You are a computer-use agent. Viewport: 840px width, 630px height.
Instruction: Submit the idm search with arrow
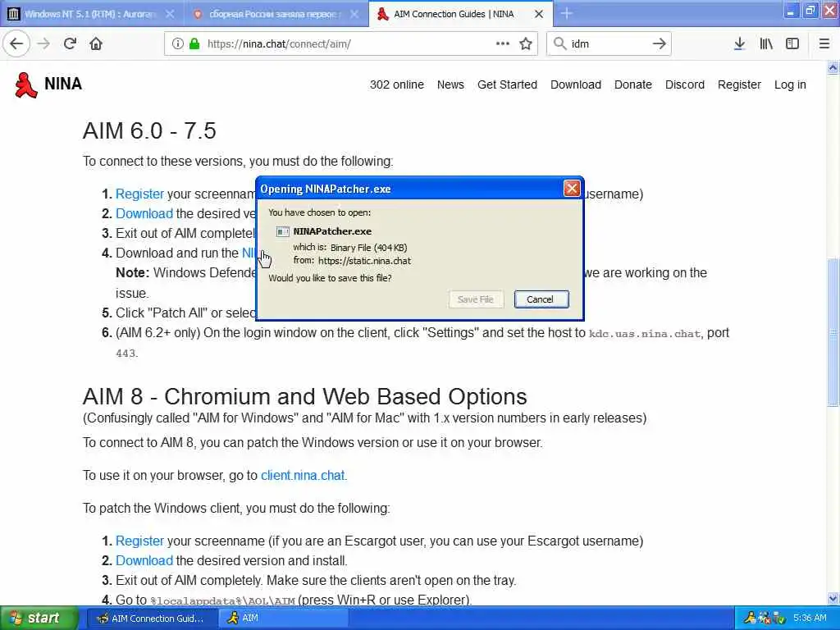click(659, 44)
